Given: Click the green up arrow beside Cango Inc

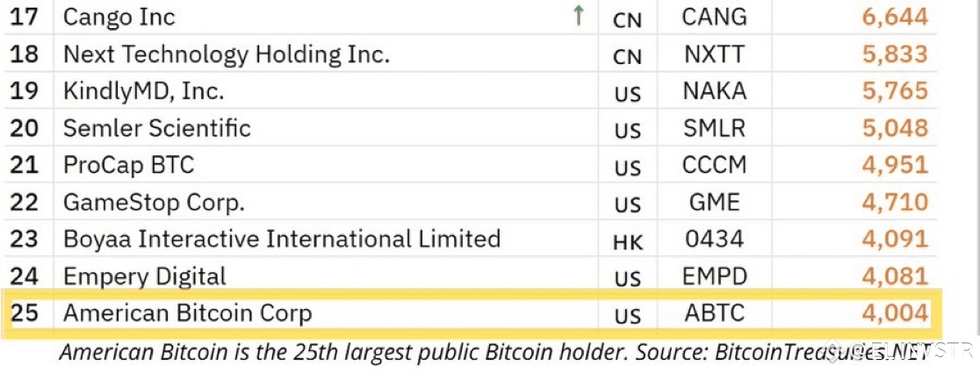Looking at the screenshot, I should [578, 17].
